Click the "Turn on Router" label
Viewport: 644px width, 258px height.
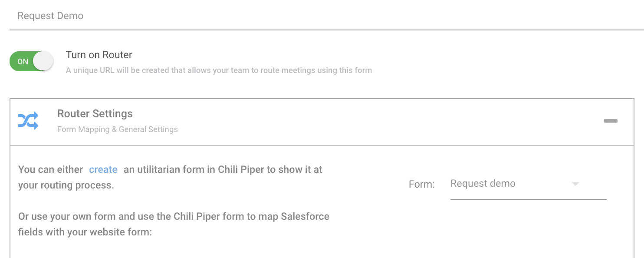pyautogui.click(x=99, y=55)
